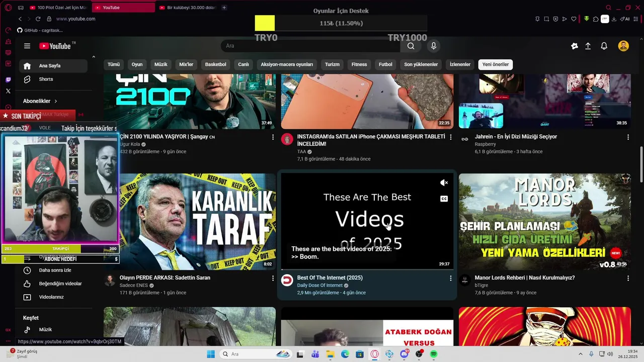644x362 pixels.
Task: Select the Basketbol filter chip
Action: [216, 64]
